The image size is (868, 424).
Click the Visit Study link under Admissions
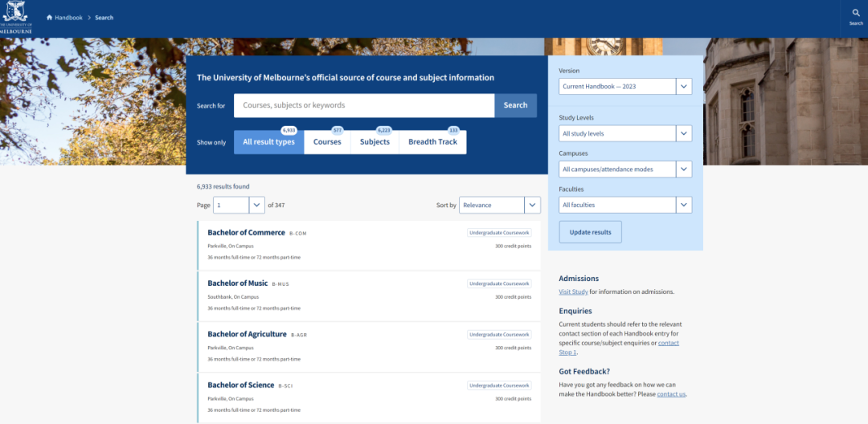(x=574, y=291)
